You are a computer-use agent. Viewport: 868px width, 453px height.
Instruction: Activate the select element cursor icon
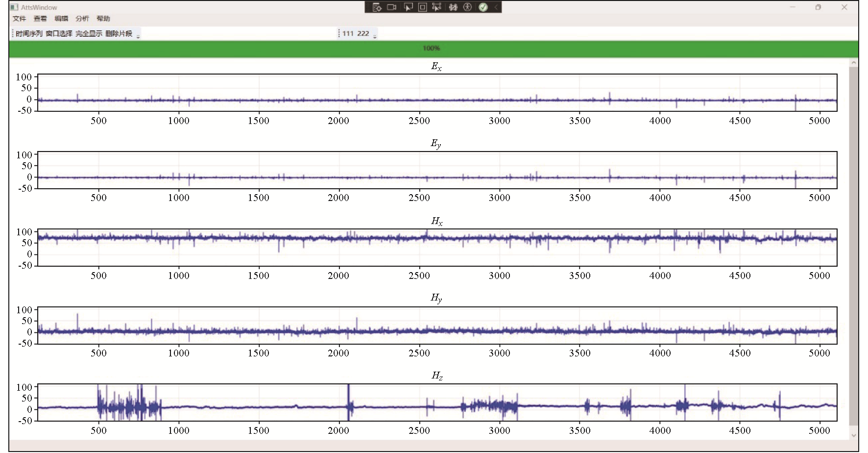coord(408,7)
